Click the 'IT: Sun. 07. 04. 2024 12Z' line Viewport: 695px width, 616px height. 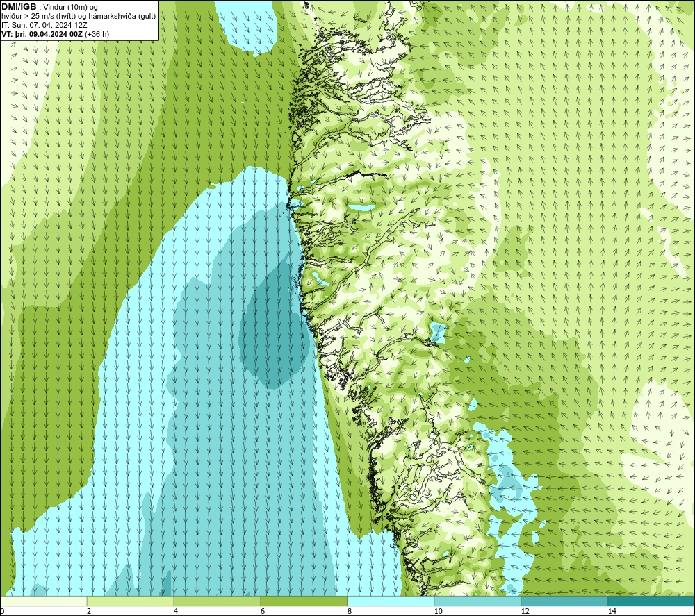pos(44,25)
